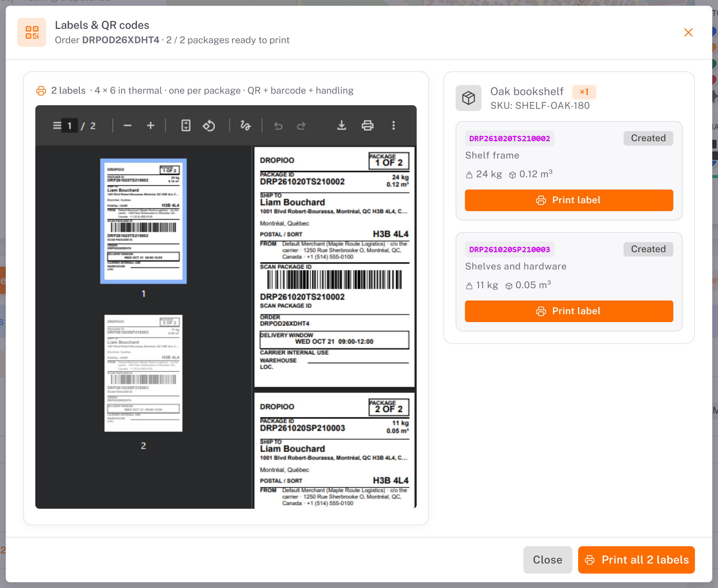Select the PDF draw annotation tool

(x=245, y=126)
